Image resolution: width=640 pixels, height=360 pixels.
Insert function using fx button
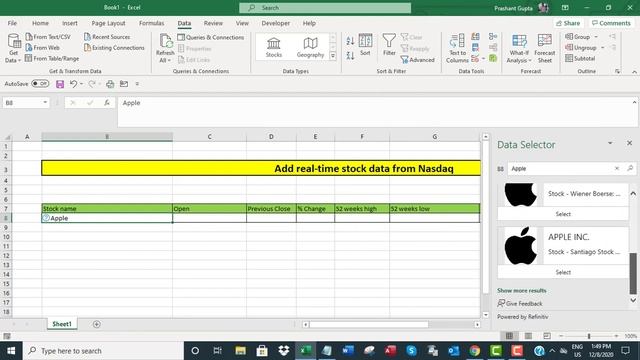click(107, 103)
